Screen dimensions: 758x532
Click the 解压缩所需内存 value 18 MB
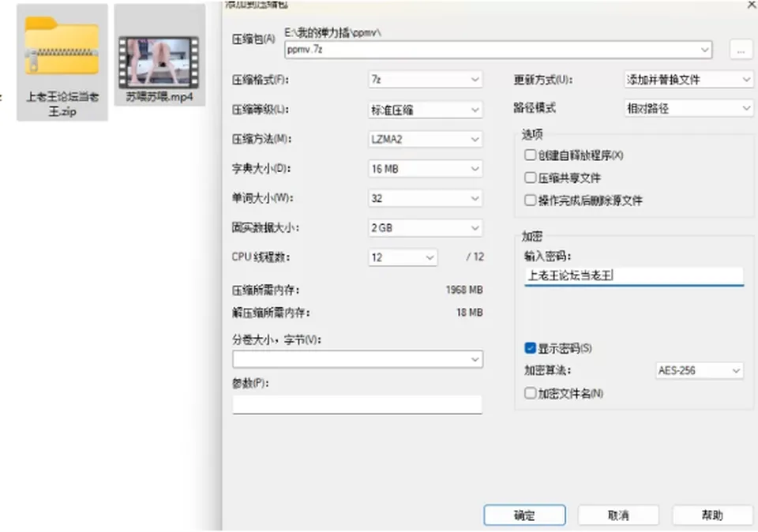(x=469, y=313)
